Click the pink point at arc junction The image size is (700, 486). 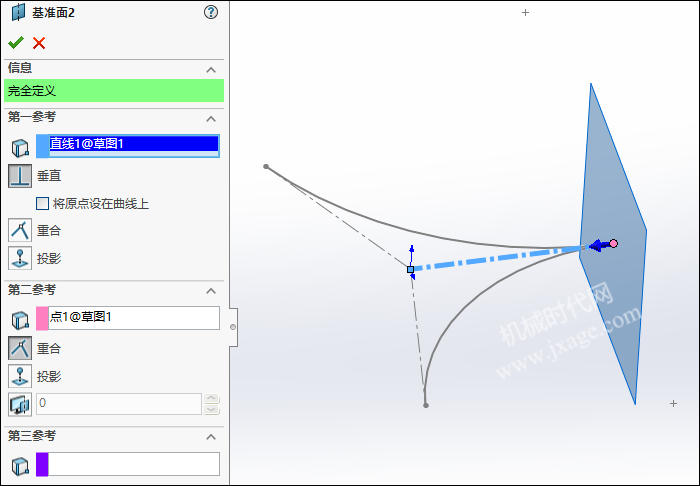pos(613,243)
